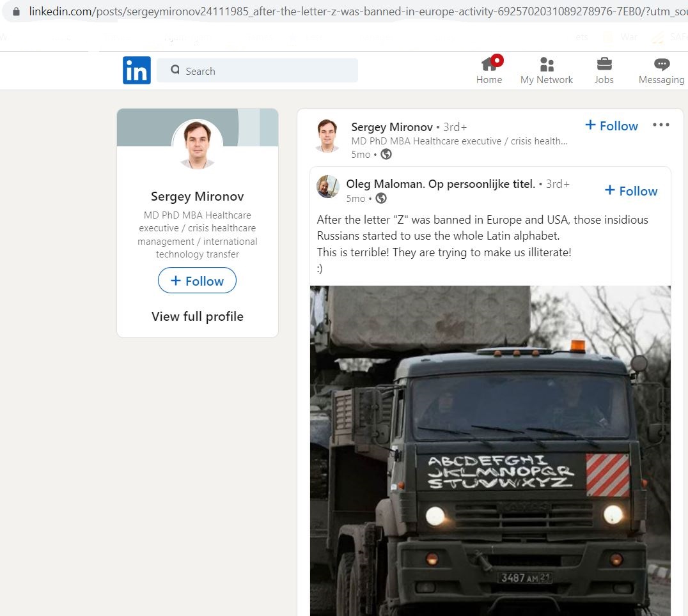Open the truck photo in the post
688x616 pixels.
pos(490,450)
